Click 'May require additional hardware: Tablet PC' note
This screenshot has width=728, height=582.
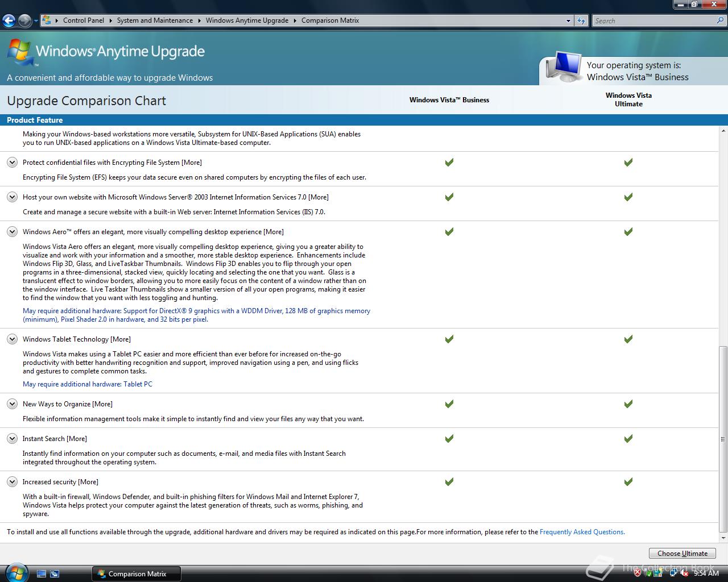88,384
